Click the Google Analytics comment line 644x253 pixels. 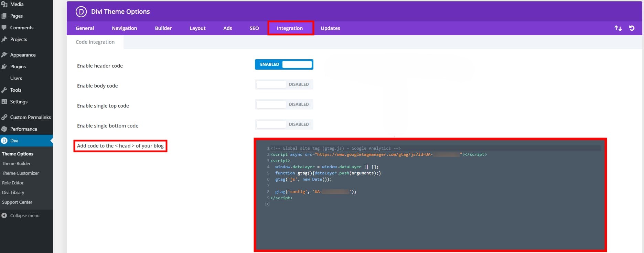[335, 148]
